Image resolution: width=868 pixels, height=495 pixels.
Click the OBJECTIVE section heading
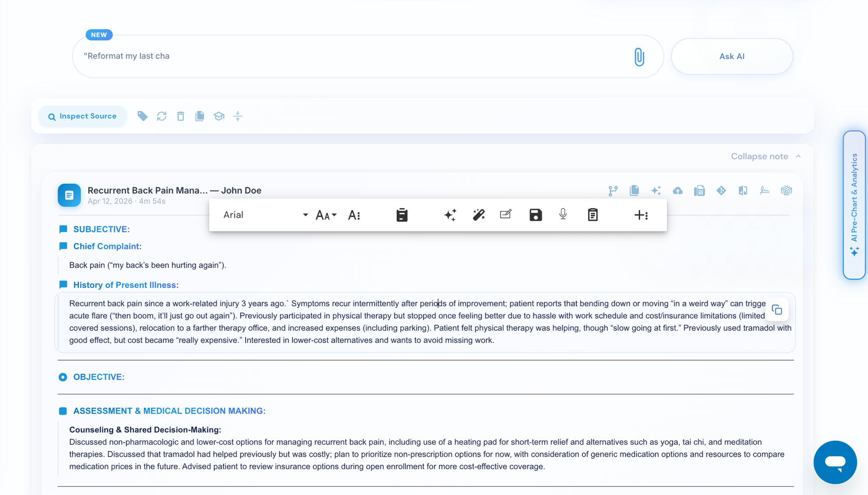99,377
